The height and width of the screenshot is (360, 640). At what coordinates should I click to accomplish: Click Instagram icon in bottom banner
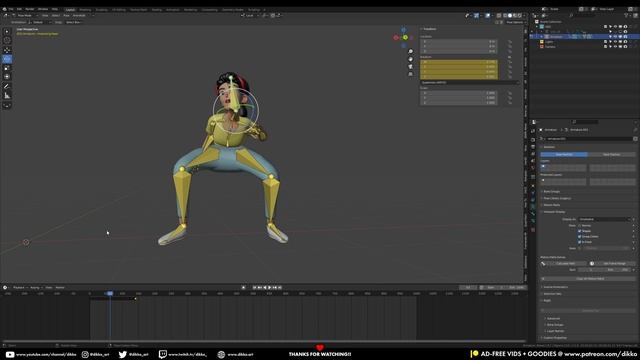pyautogui.click(x=85, y=354)
